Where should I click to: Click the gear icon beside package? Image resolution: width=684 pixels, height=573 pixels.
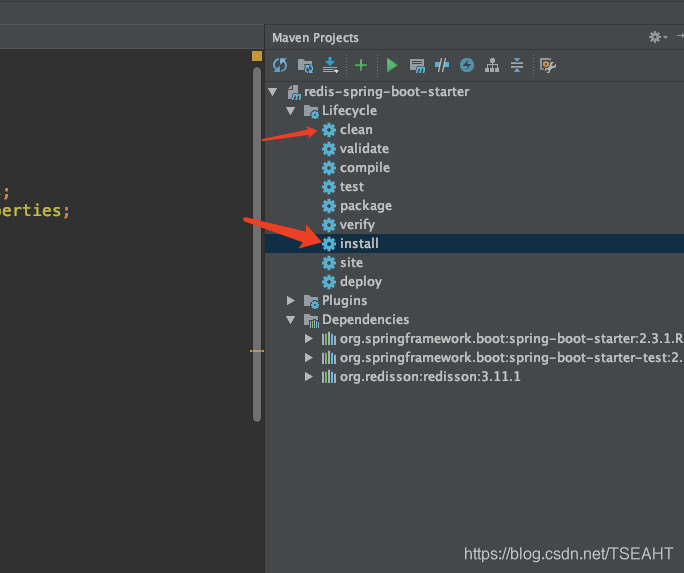pos(329,206)
